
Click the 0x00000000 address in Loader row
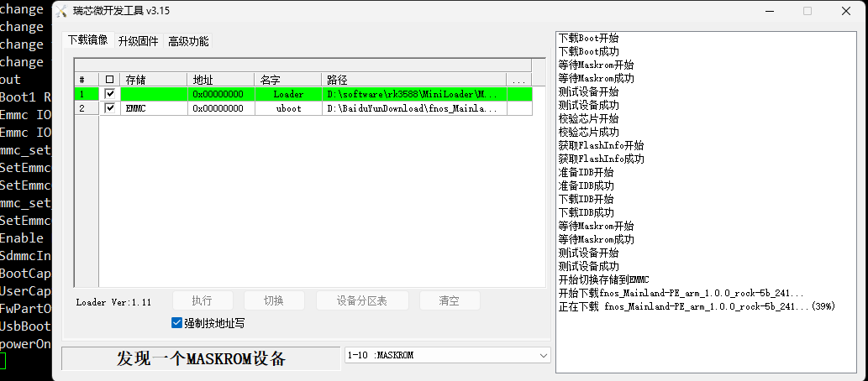click(x=221, y=94)
